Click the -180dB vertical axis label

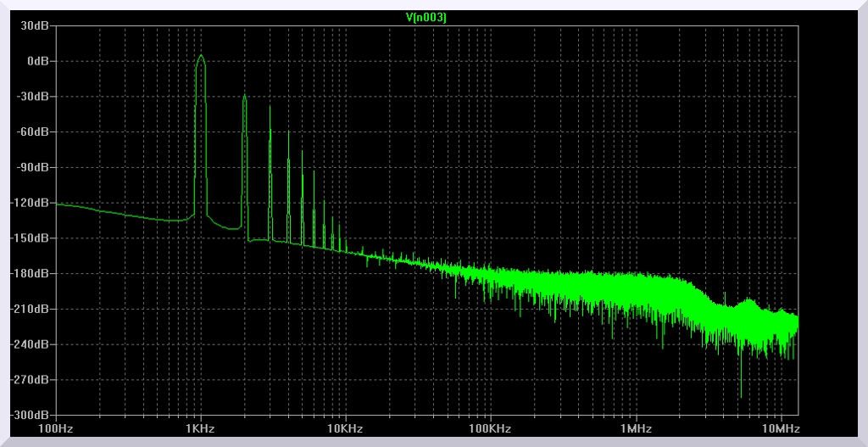point(33,274)
